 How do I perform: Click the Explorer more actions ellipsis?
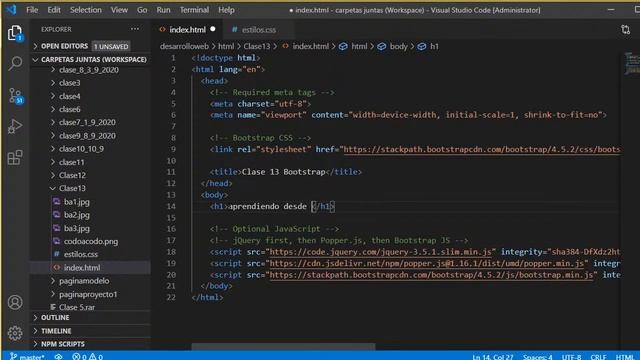(135, 29)
